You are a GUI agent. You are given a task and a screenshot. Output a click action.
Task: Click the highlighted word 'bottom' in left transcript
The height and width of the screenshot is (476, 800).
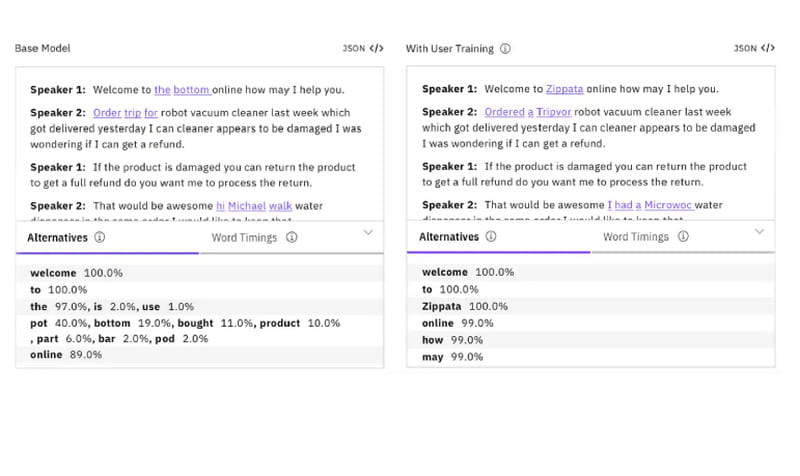pyautogui.click(x=192, y=89)
